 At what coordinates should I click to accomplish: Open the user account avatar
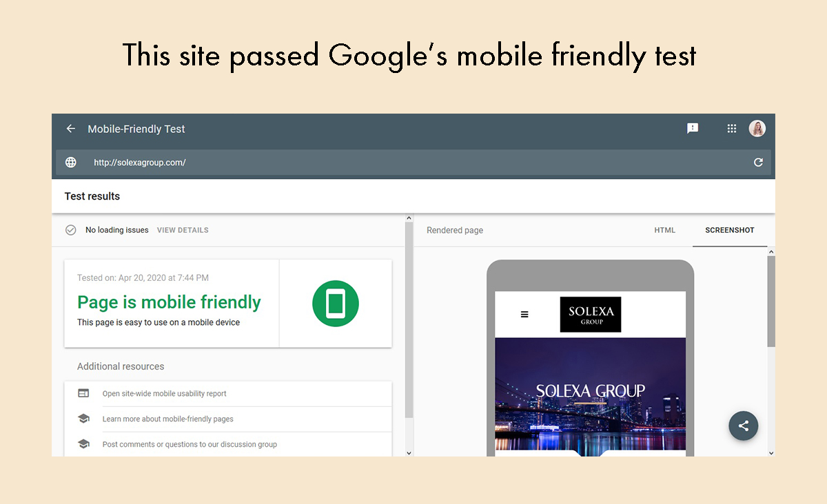point(757,129)
